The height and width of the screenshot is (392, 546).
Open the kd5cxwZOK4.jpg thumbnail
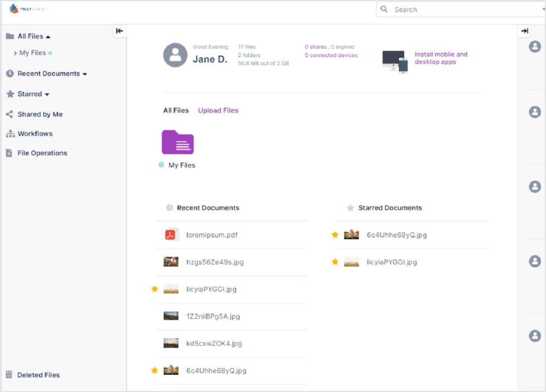(x=171, y=343)
